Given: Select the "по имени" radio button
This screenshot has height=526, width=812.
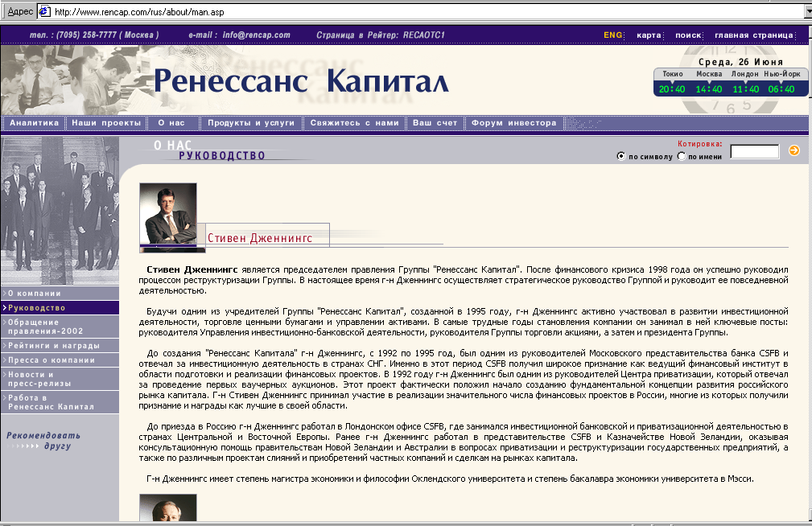Looking at the screenshot, I should click(682, 156).
